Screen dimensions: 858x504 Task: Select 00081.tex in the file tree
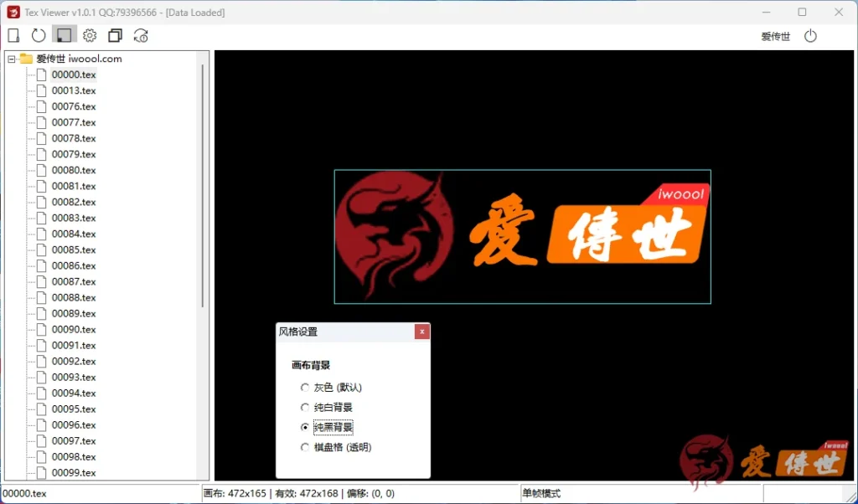74,186
